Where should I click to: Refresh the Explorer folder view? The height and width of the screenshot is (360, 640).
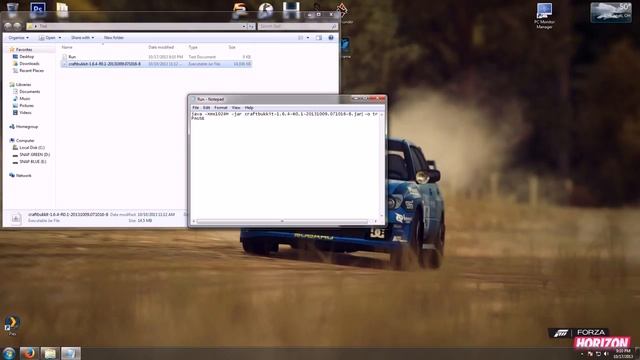251,26
